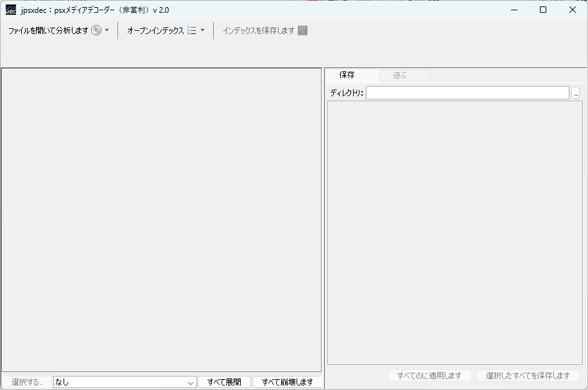This screenshot has width=588, height=390.
Task: Click the disc icon to open a file
Action: (x=96, y=30)
